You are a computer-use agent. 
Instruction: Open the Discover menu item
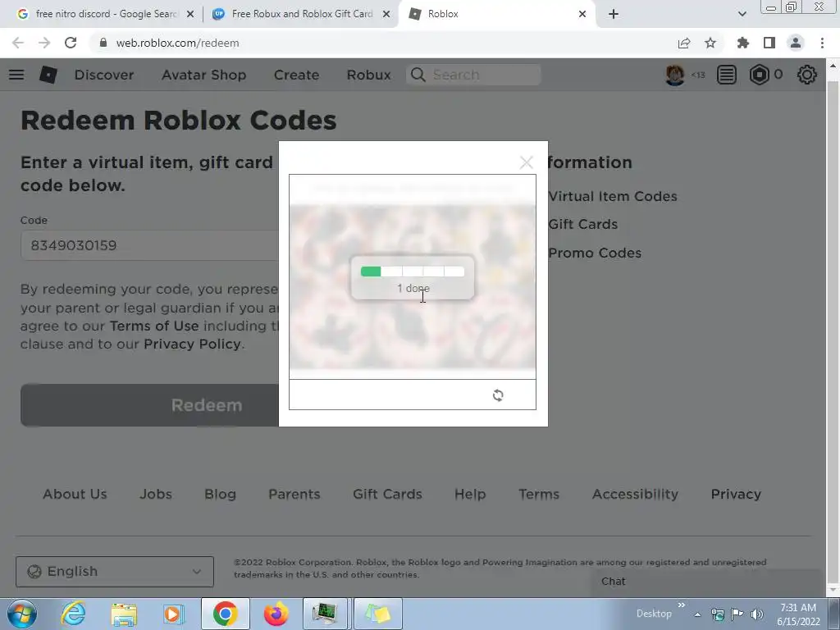(104, 75)
